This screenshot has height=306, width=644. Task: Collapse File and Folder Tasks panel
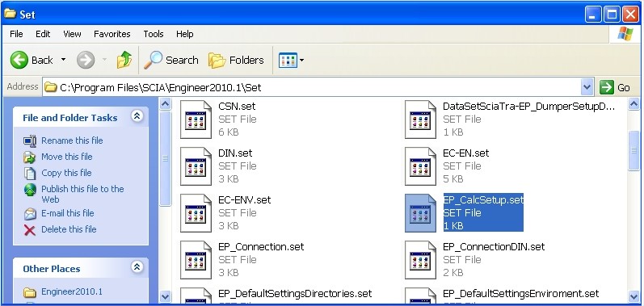137,116
